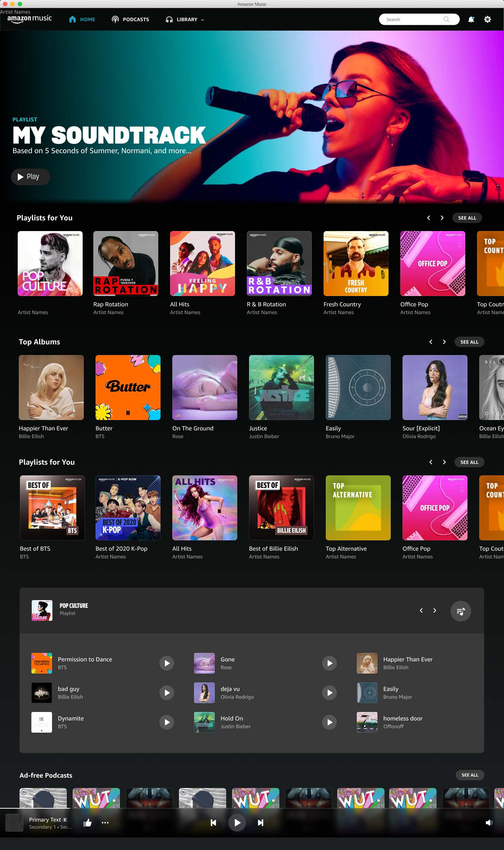Click the Pop Culture playlist title in panel
504x850 pixels.
tap(74, 606)
